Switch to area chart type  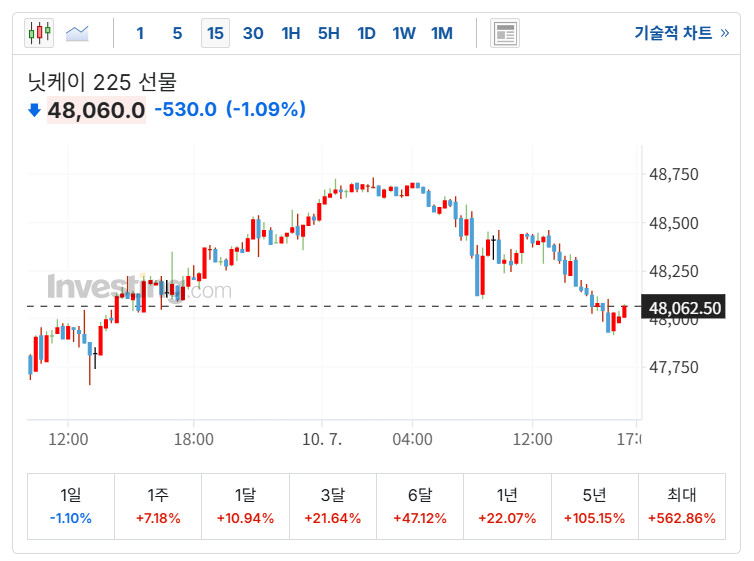78,33
